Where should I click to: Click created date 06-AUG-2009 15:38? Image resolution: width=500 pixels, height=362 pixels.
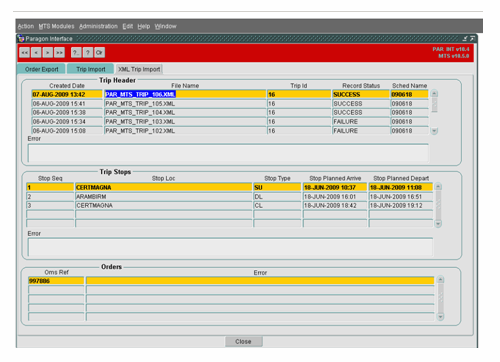tap(67, 113)
